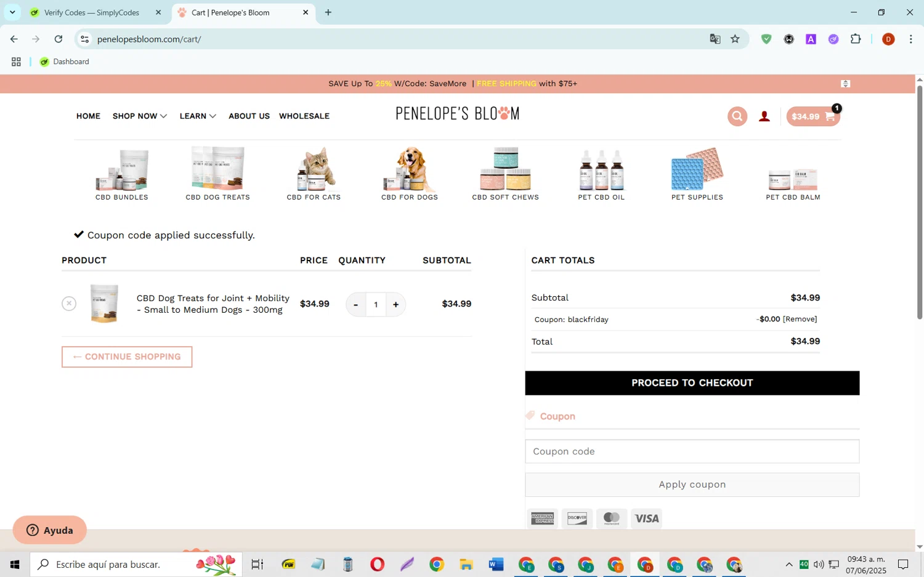Open the CBD Bundles category image
The image size is (924, 577).
[122, 169]
